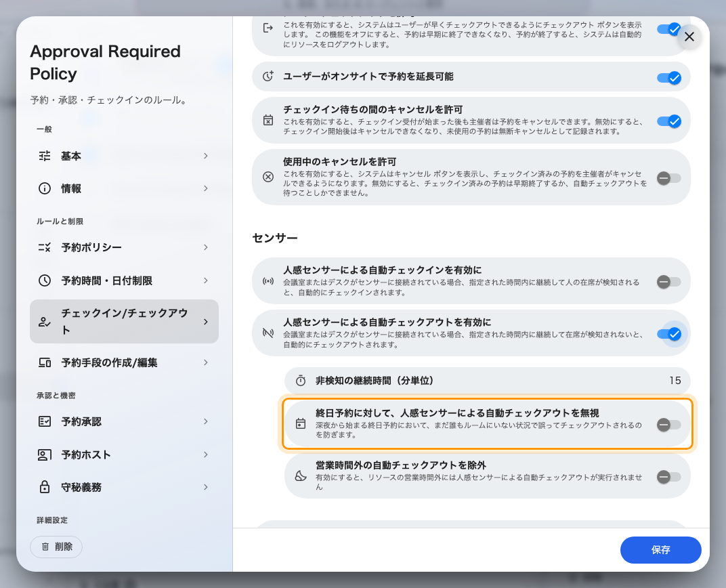Click the stopwatch icon beside 非検知の継続時間
The height and width of the screenshot is (588, 726).
301,381
